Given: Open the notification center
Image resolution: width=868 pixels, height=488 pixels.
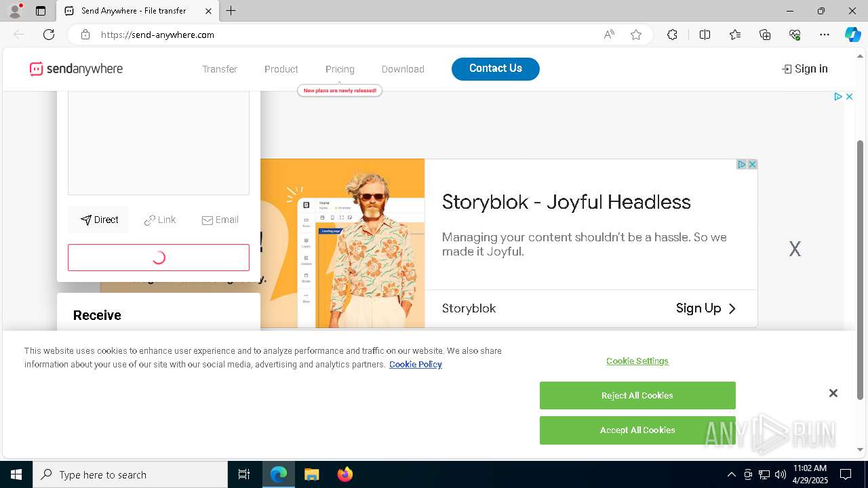Looking at the screenshot, I should (846, 474).
